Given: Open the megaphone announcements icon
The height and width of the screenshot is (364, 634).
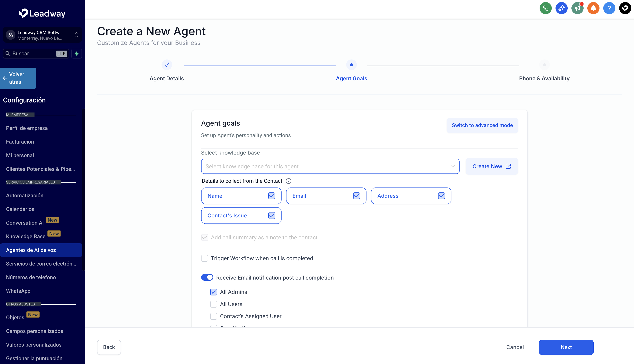Looking at the screenshot, I should point(577,8).
